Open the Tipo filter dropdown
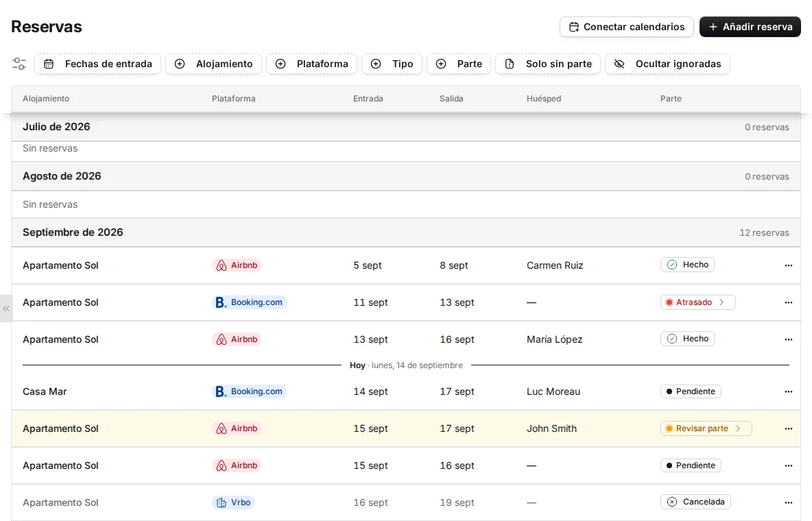Viewport: 812px width, 521px height. coord(392,64)
